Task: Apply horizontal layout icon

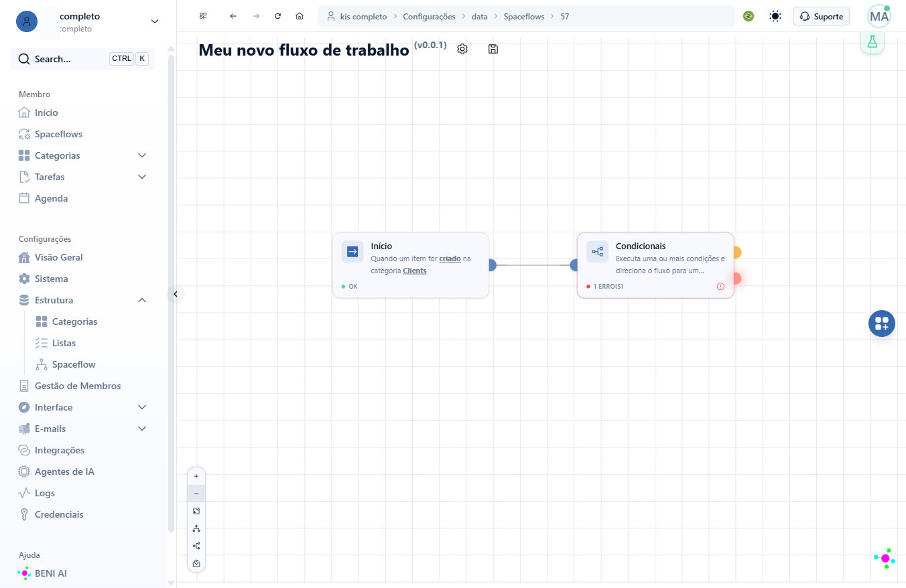Action: [196, 546]
